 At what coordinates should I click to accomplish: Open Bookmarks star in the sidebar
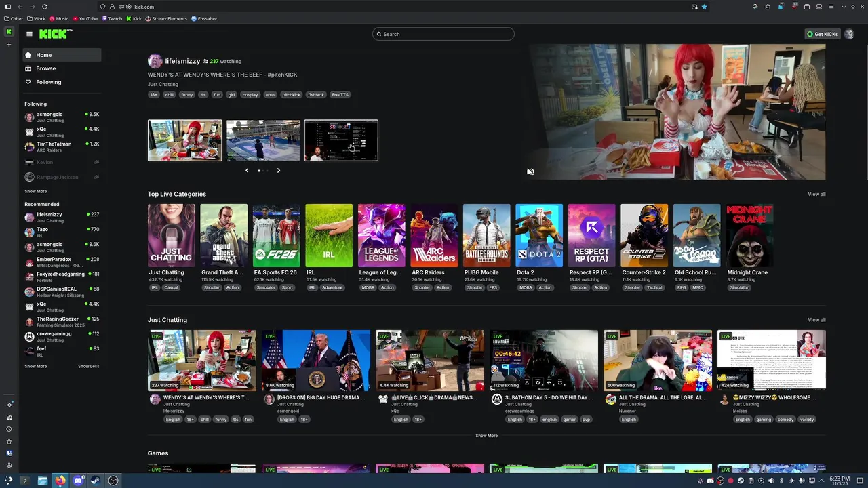(x=9, y=441)
